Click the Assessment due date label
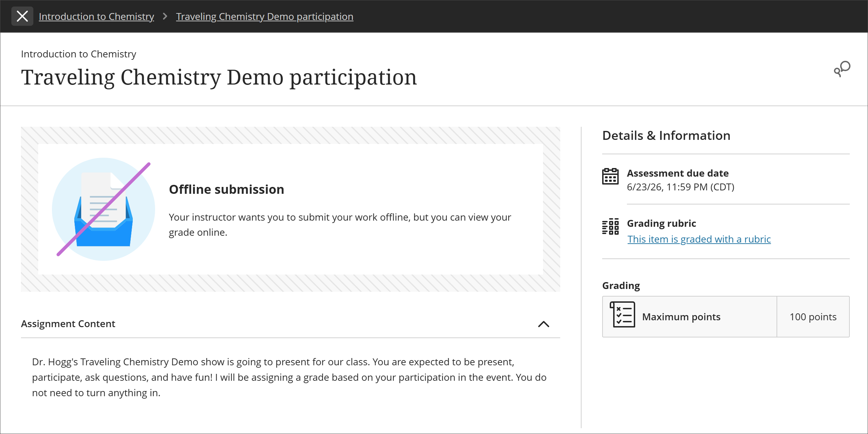 [x=677, y=173]
